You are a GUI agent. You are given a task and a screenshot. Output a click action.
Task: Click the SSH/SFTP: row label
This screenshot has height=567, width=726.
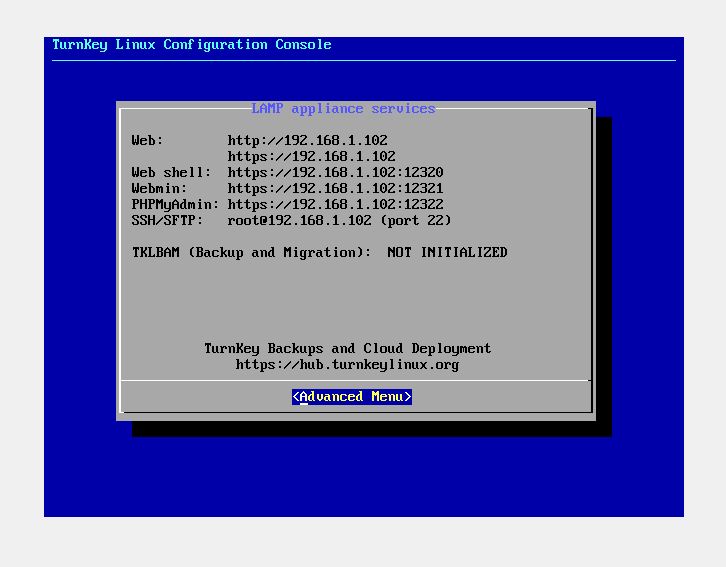(x=167, y=221)
